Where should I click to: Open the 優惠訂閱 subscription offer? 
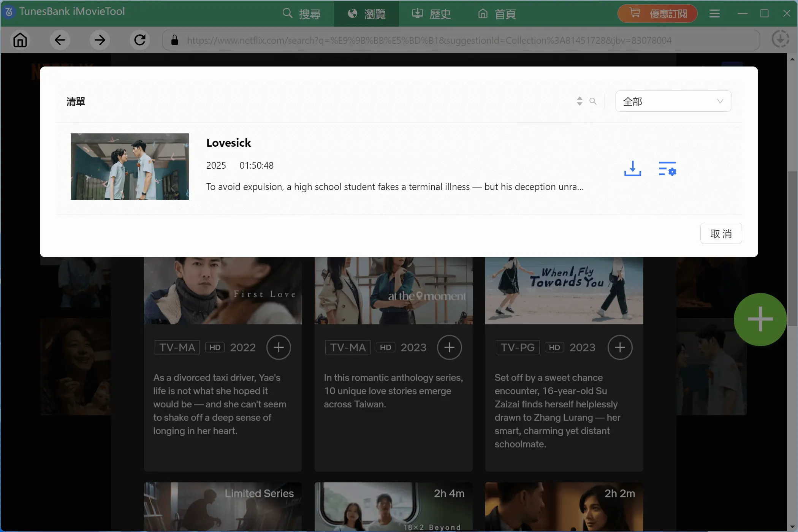tap(657, 13)
